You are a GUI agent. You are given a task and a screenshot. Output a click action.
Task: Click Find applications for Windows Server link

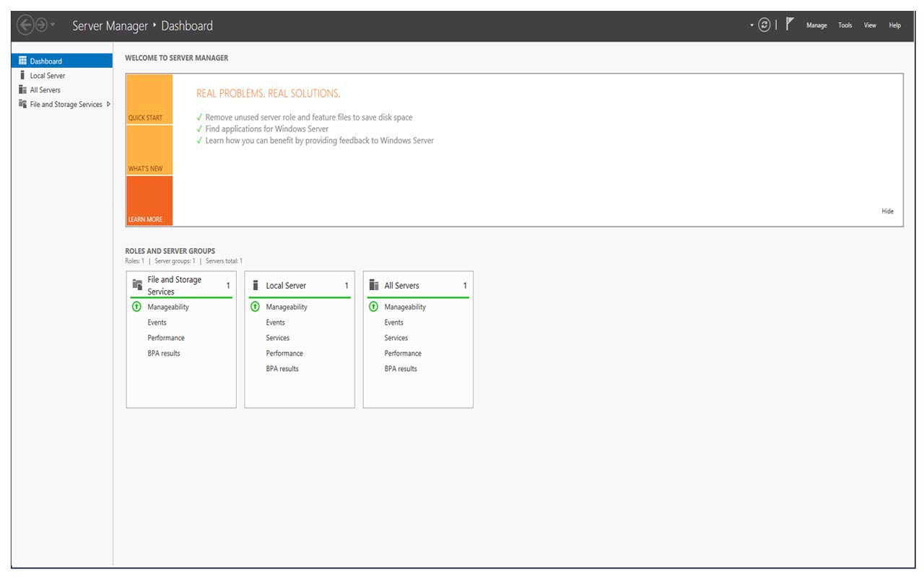(x=267, y=128)
